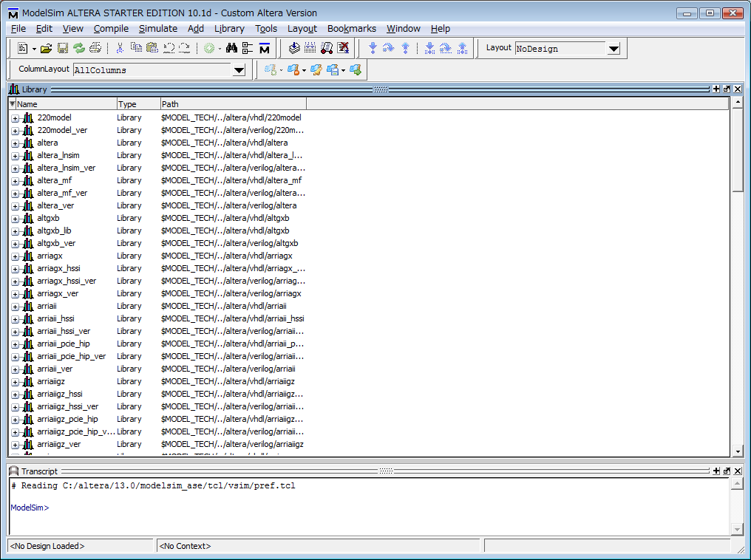Click the ColumnLayout AllColumns text field
This screenshot has width=751, height=560.
(x=153, y=70)
